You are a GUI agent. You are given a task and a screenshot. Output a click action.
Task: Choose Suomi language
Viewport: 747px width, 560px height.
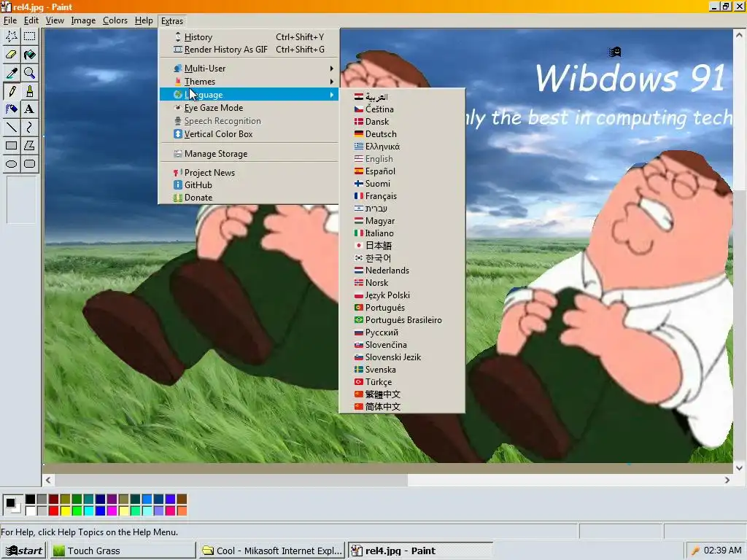402,184
